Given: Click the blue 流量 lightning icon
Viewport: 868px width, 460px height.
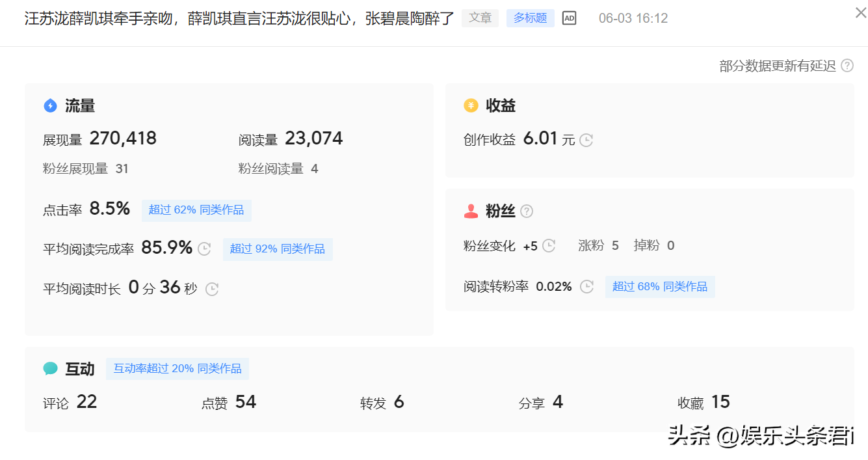Looking at the screenshot, I should pos(50,105).
